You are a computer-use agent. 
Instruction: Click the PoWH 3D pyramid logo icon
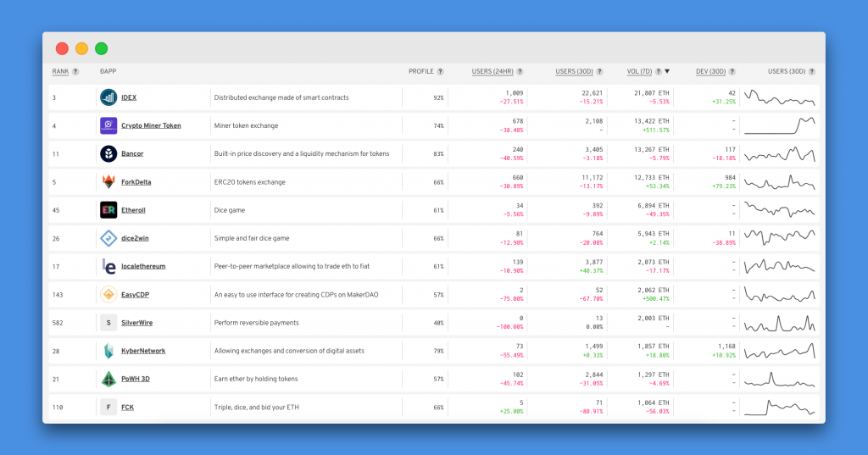[108, 379]
